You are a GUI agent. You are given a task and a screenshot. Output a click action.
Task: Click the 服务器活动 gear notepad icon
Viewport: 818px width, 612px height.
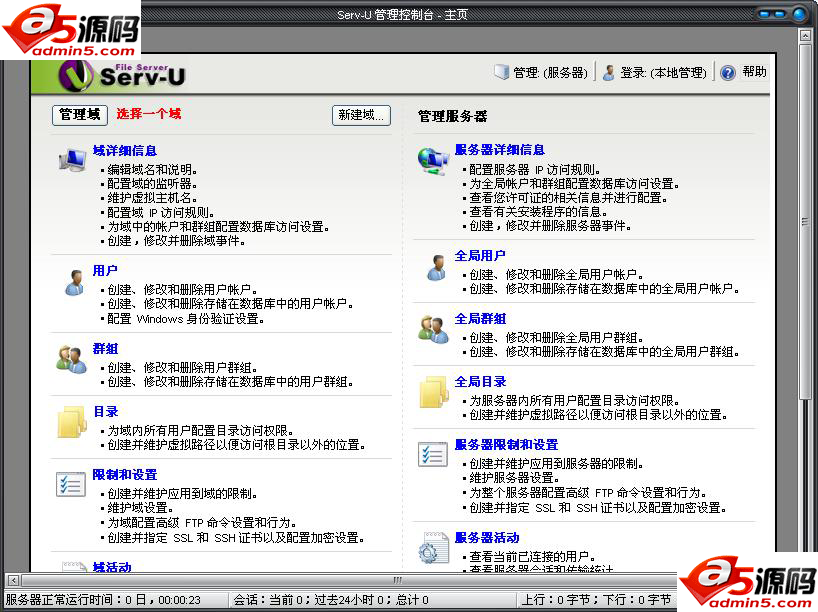[433, 547]
